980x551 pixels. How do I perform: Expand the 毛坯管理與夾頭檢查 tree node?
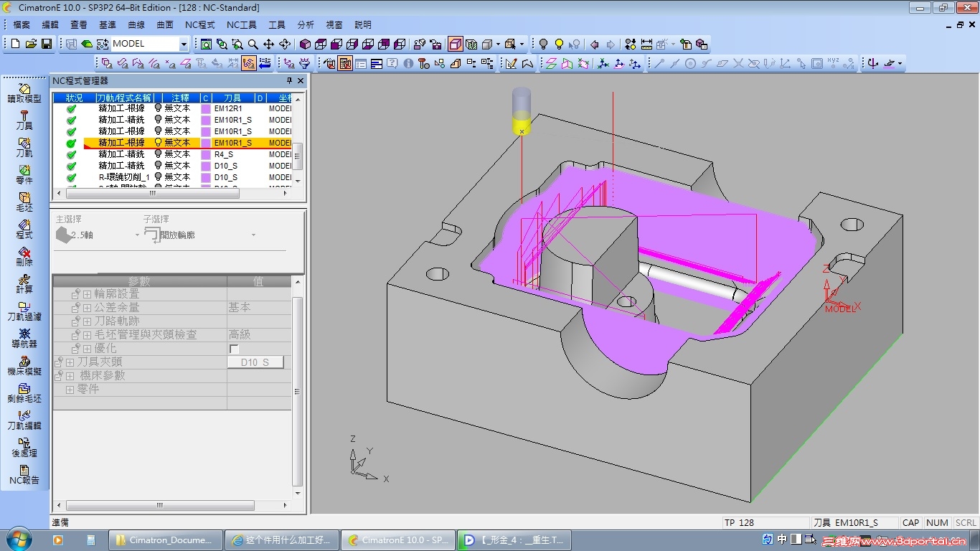pos(87,335)
